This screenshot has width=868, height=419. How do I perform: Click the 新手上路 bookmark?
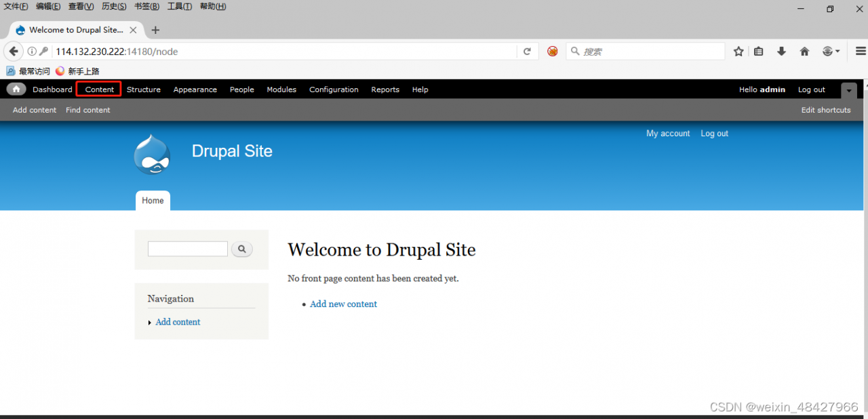pos(77,71)
